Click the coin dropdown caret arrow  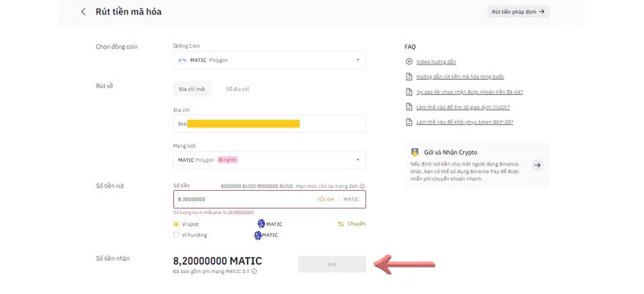pos(357,60)
